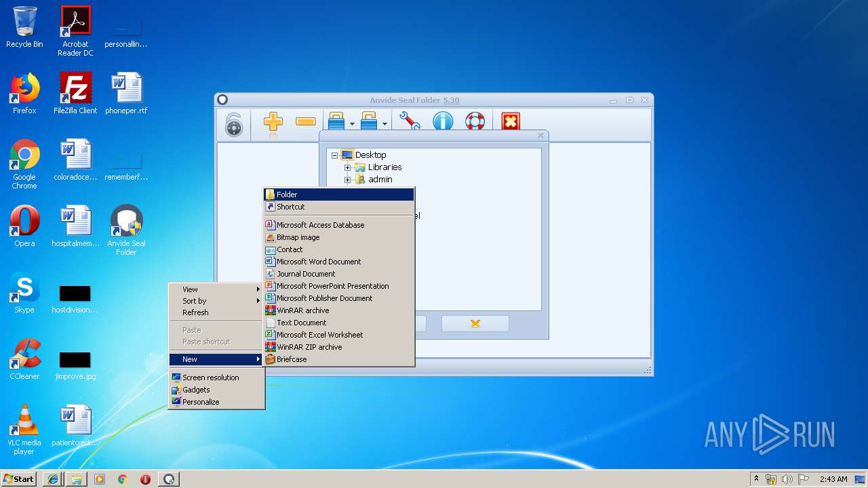Click the Start button

[18, 479]
